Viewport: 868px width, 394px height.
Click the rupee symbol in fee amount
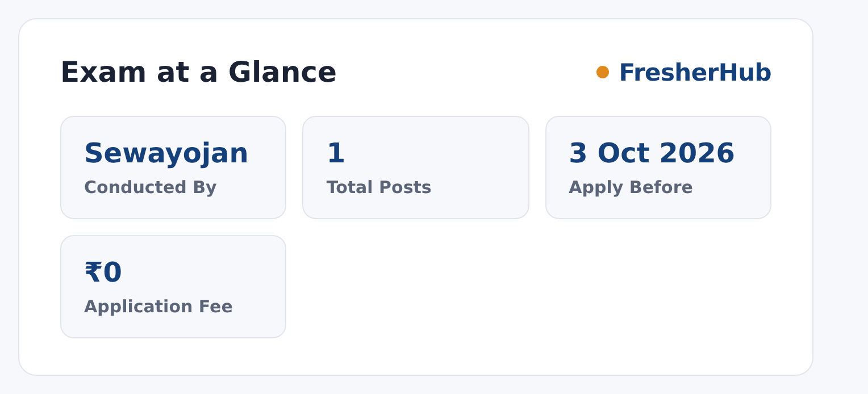coord(93,273)
